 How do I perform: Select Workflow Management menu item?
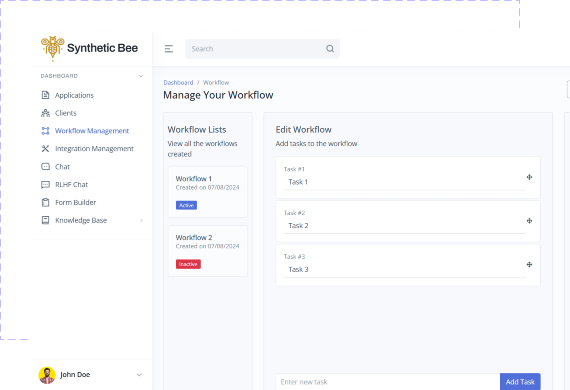click(x=92, y=131)
